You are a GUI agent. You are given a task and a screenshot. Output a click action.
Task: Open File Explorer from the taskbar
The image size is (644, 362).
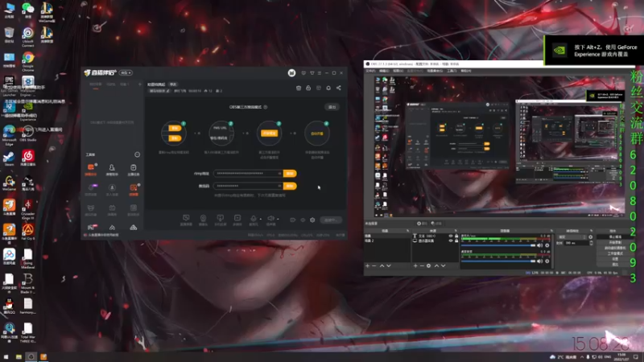19,356
